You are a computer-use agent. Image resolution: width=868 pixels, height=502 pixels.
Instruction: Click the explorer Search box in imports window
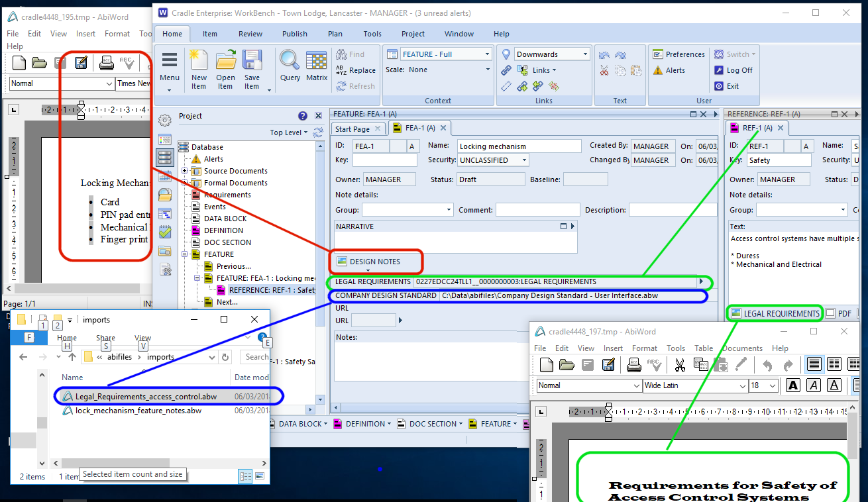coord(256,357)
